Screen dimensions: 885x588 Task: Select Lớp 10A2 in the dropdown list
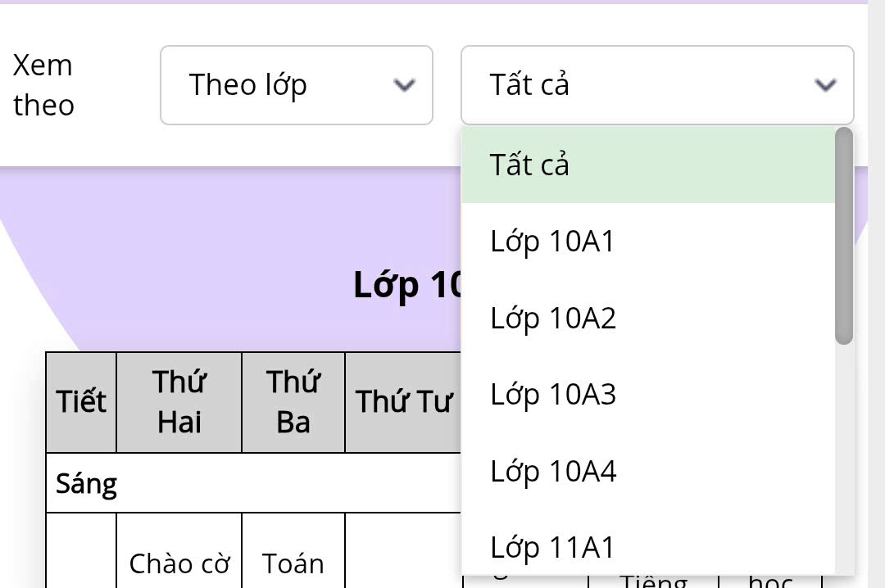pyautogui.click(x=647, y=319)
